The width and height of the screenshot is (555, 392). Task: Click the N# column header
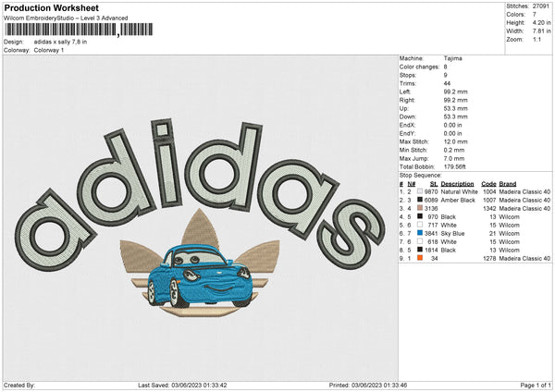412,184
